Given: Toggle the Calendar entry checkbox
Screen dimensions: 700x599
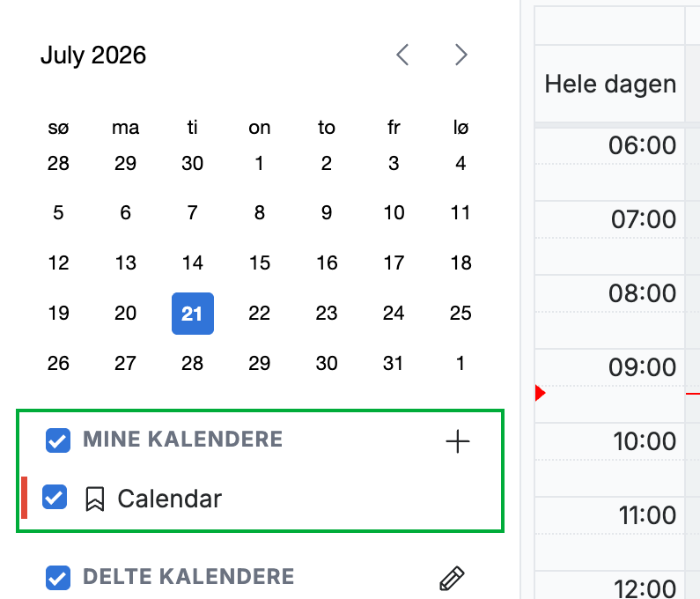Looking at the screenshot, I should [x=55, y=497].
